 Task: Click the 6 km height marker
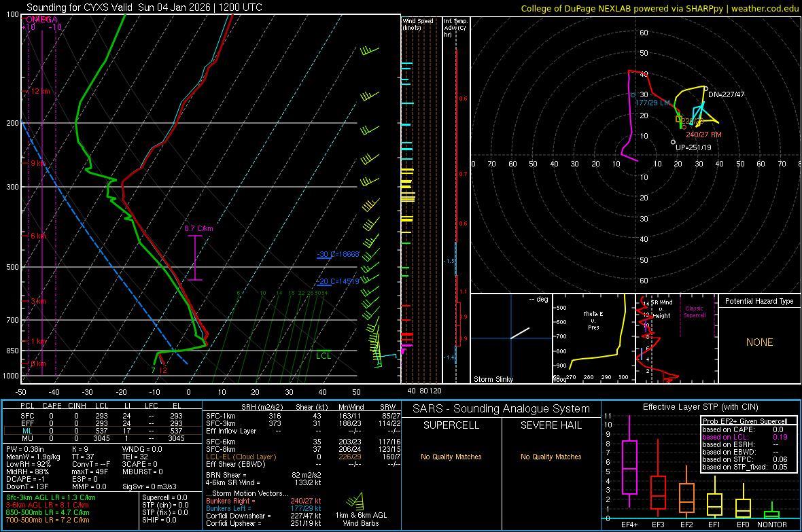point(39,236)
